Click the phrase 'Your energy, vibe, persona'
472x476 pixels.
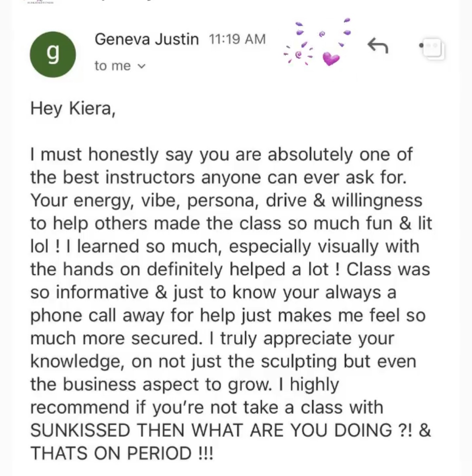(145, 201)
